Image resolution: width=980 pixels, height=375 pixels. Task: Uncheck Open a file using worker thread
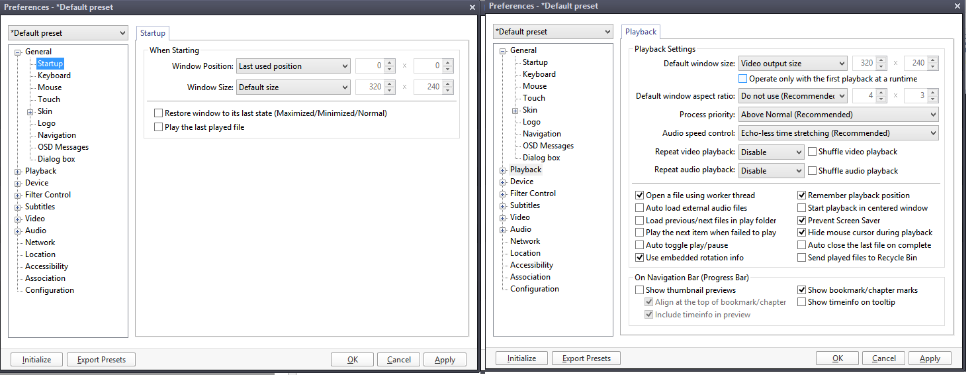coord(639,195)
